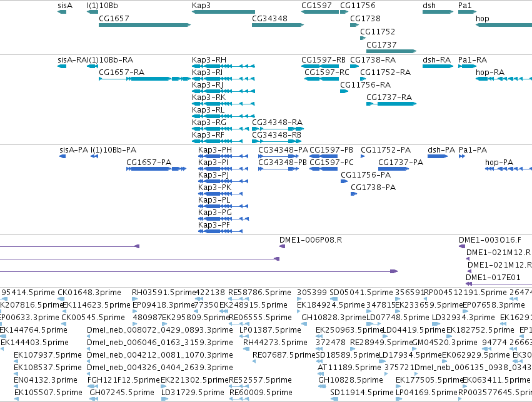
Task: Click the Kap3-RG transcript label
Action: point(209,122)
